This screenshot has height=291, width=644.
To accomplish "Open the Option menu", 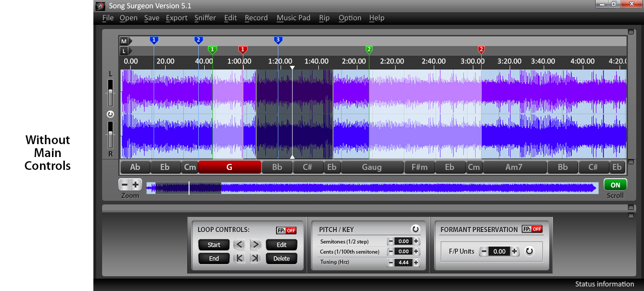I will click(x=350, y=18).
